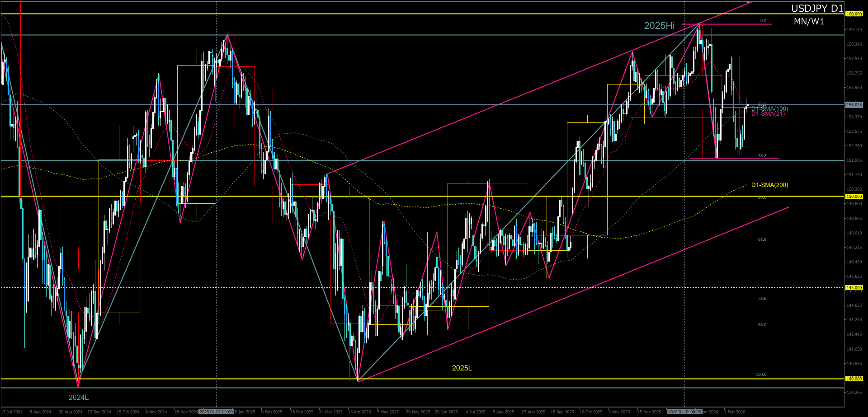Click the MN/W1 timeframe text label

[809, 22]
